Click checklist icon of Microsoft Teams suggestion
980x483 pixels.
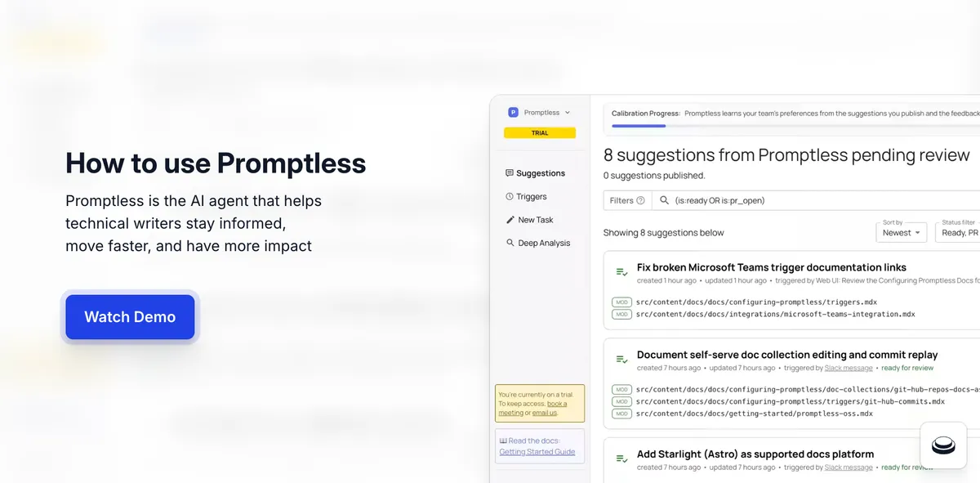621,271
